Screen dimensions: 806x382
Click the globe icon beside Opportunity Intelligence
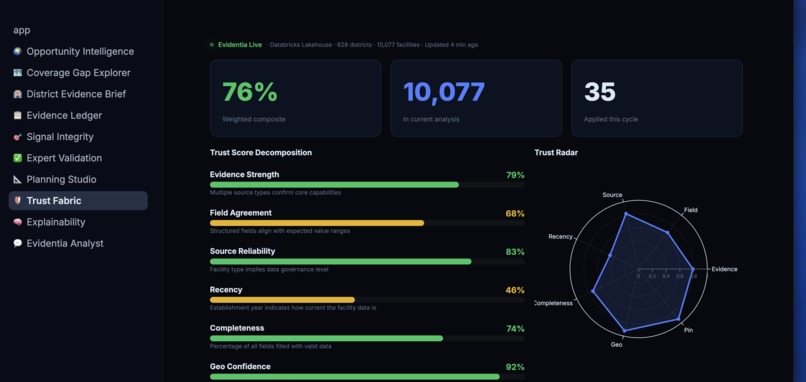[x=17, y=51]
